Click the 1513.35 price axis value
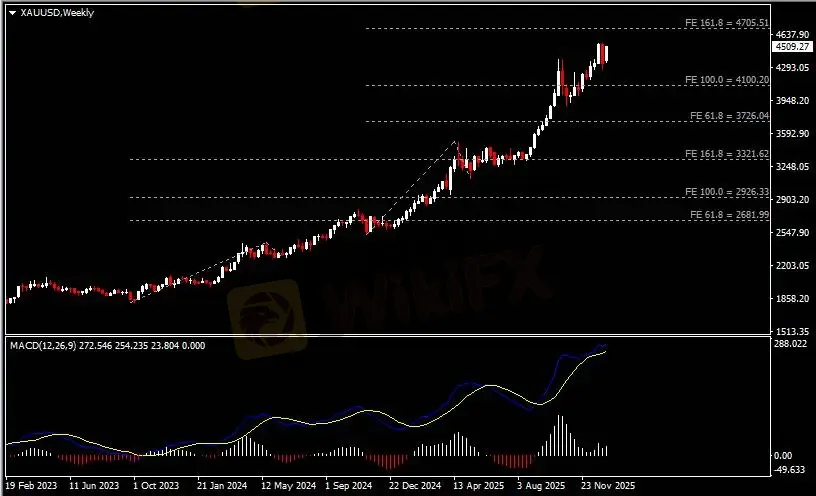The height and width of the screenshot is (496, 816). tap(792, 331)
